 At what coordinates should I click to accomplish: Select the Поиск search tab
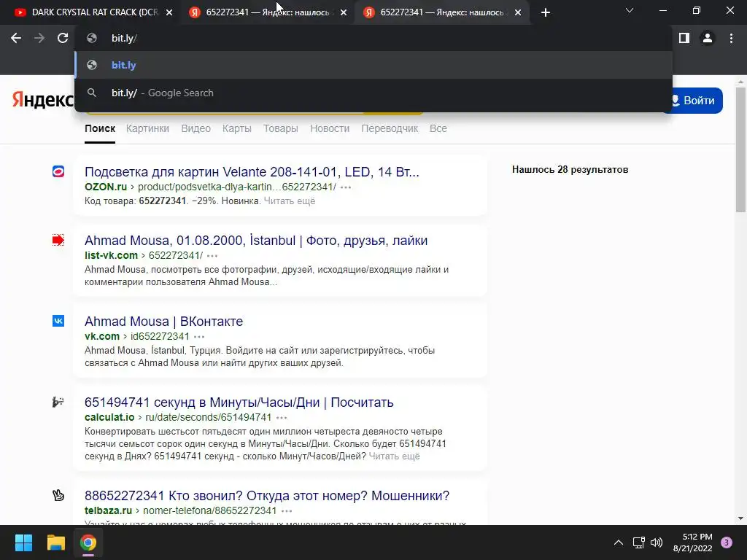coord(99,128)
